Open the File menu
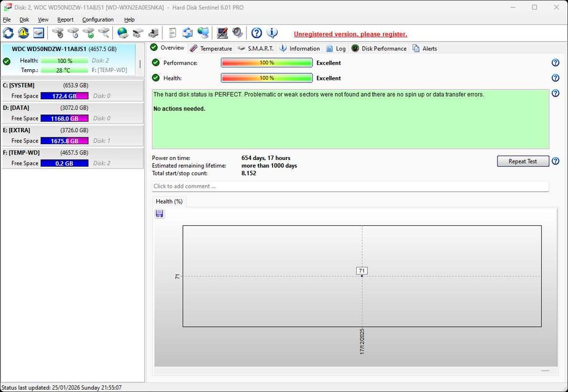The width and height of the screenshot is (568, 392). click(6, 19)
